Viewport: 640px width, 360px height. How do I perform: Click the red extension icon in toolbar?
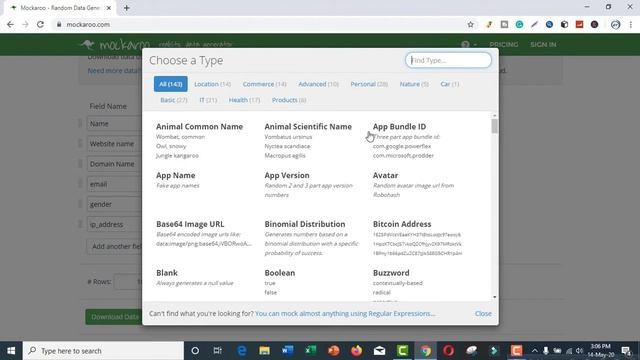(579, 24)
